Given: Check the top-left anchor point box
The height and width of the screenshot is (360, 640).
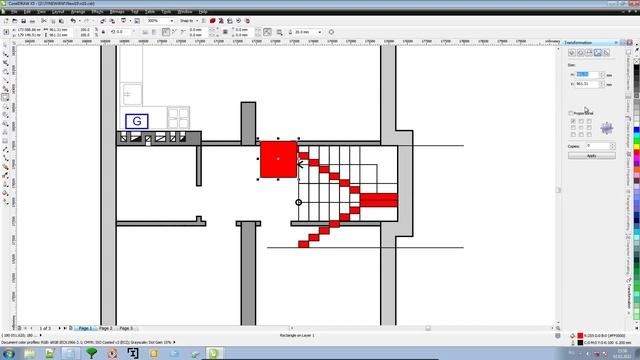Looking at the screenshot, I should 573,121.
